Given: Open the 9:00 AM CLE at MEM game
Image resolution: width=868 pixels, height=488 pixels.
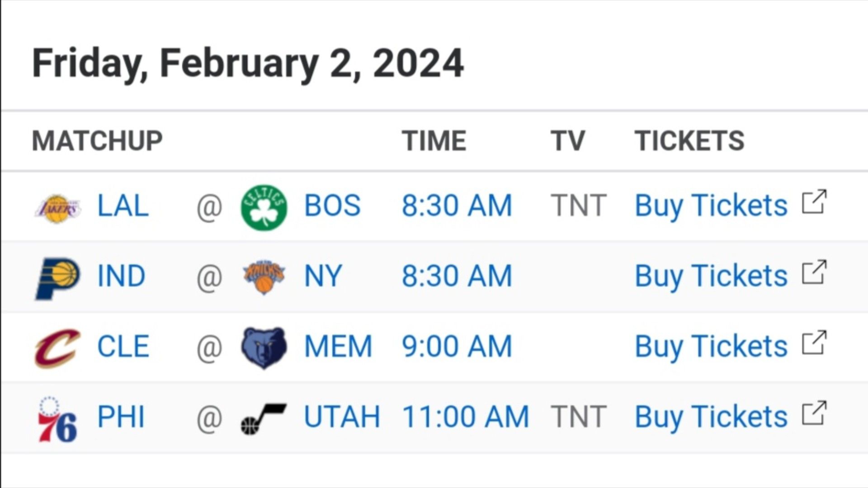Looking at the screenshot, I should (457, 347).
